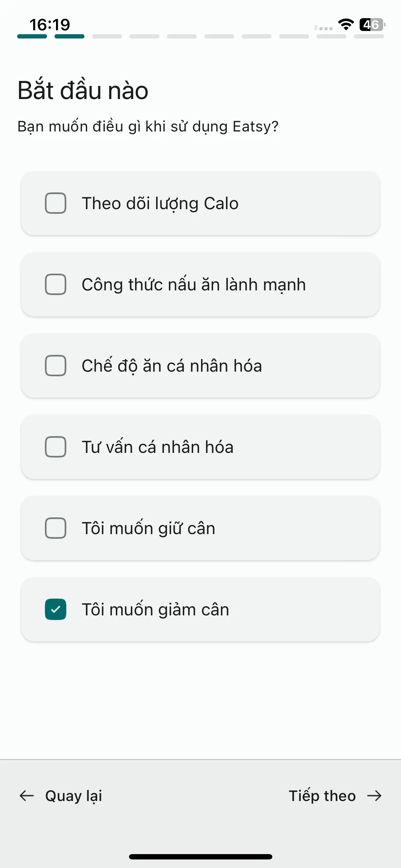Tap the Wi-Fi status icon
The width and height of the screenshot is (401, 868).
346,25
